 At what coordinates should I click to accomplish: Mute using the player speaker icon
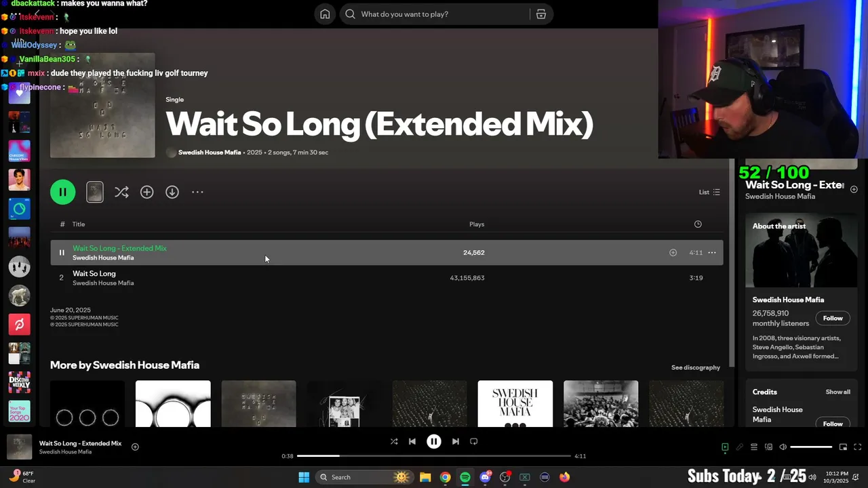(783, 447)
